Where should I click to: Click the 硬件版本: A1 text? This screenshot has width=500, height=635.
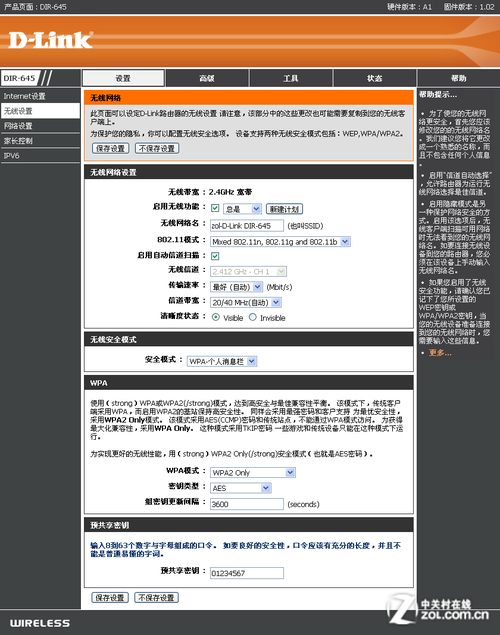[x=409, y=7]
